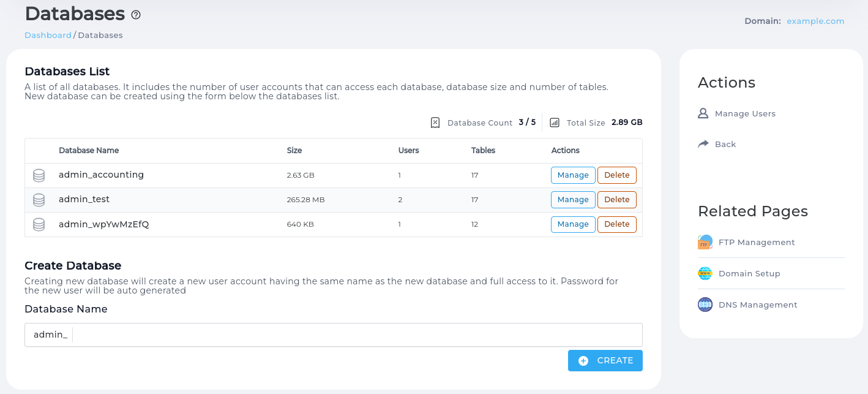Image resolution: width=868 pixels, height=394 pixels.
Task: Click the example.com domain link
Action: [815, 21]
